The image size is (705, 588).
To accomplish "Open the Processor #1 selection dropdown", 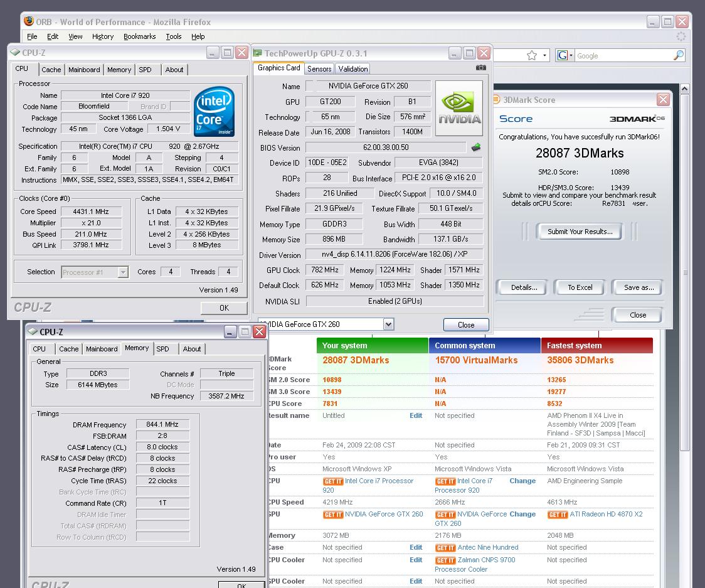I will click(x=123, y=272).
